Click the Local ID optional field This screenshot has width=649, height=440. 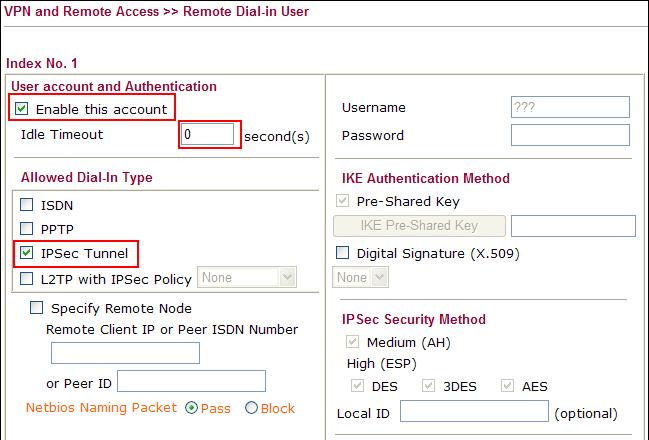click(474, 412)
